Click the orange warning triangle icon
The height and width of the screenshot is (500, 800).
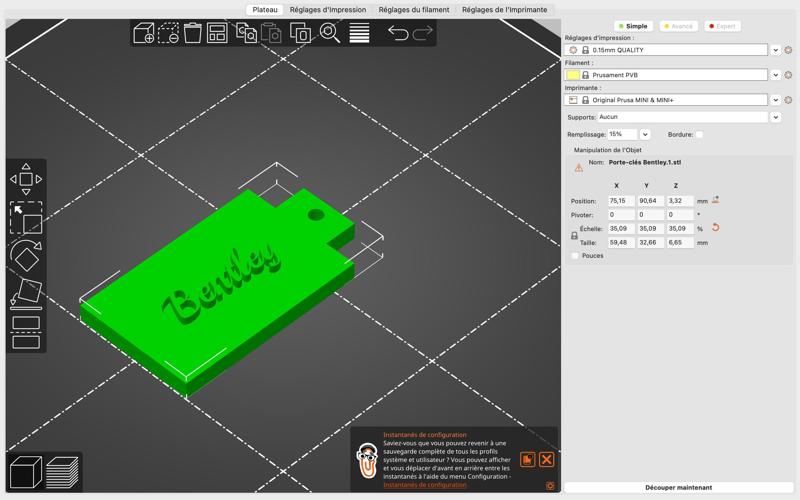(579, 168)
